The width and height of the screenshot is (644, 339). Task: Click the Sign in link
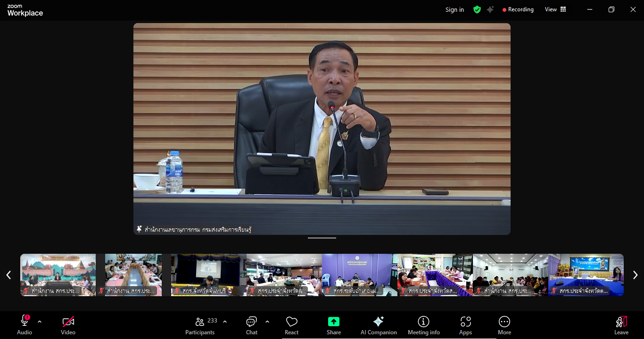click(x=454, y=9)
